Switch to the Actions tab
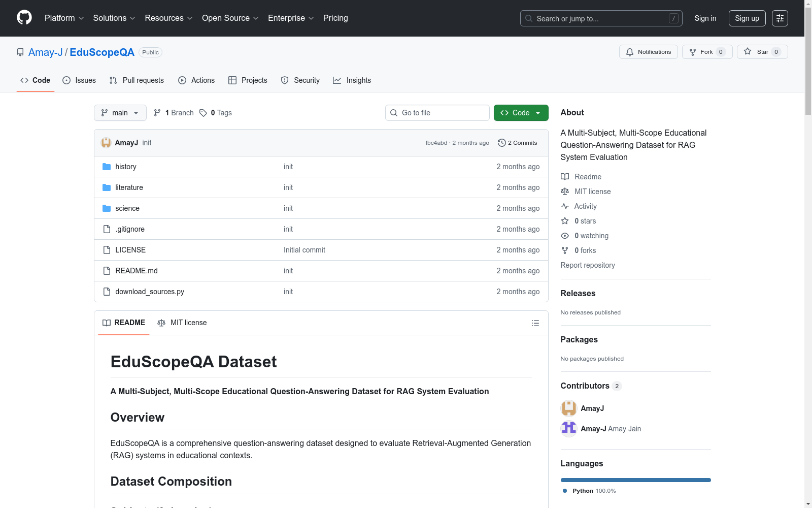Image resolution: width=812 pixels, height=508 pixels. 196,80
